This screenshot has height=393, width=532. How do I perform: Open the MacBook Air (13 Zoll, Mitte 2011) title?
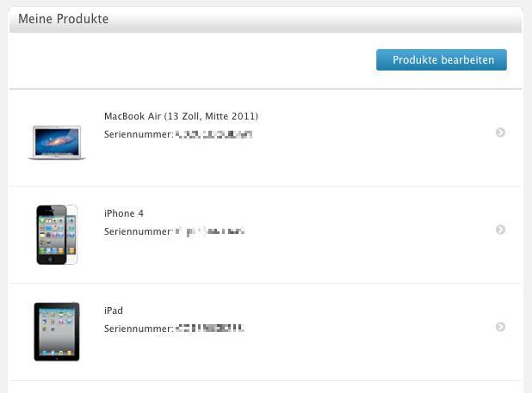coord(181,116)
